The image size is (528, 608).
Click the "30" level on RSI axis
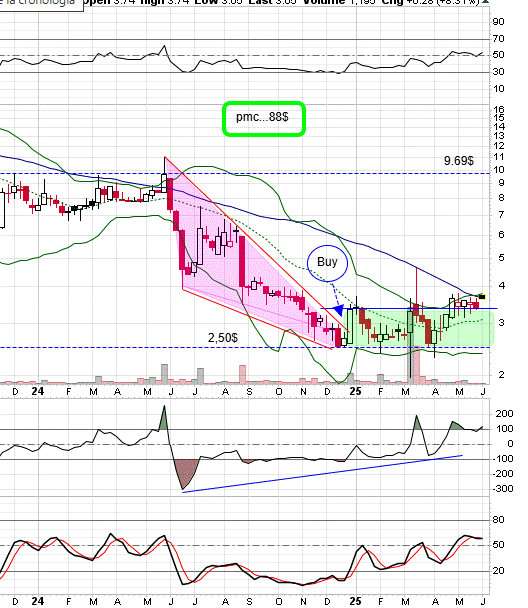point(498,72)
